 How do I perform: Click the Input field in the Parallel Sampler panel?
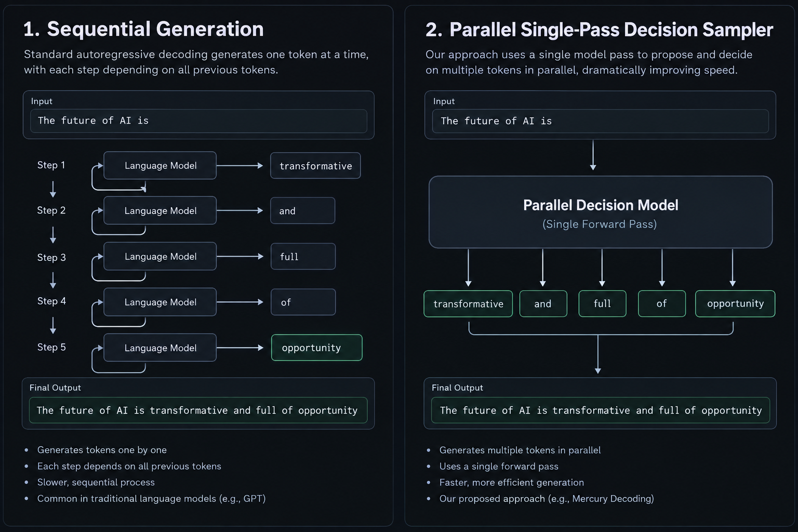[601, 121]
